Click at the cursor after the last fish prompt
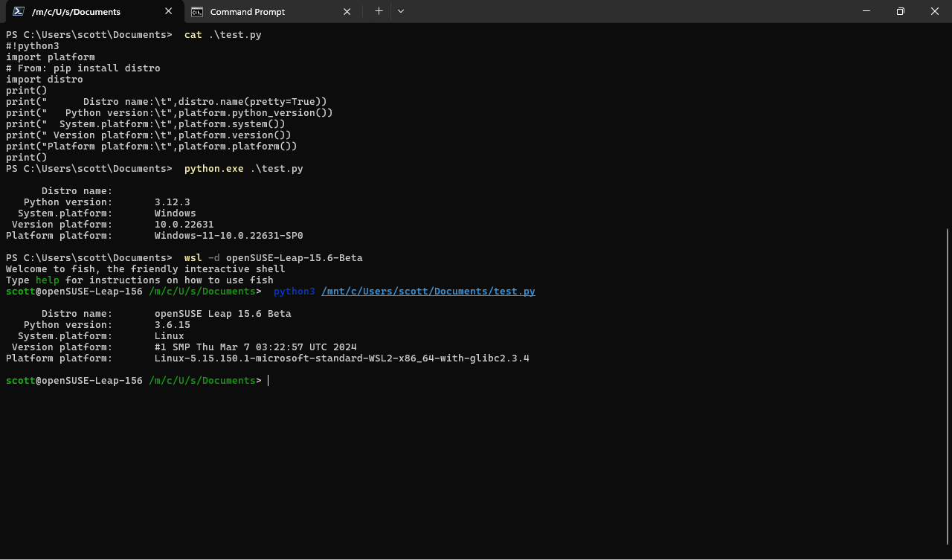Image resolution: width=952 pixels, height=560 pixels. click(268, 381)
